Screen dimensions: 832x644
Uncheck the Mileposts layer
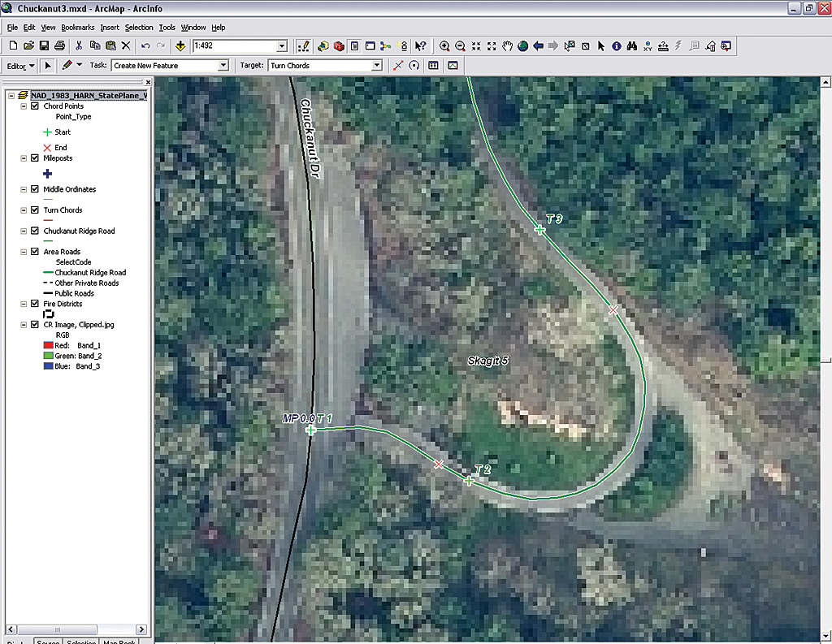(35, 158)
